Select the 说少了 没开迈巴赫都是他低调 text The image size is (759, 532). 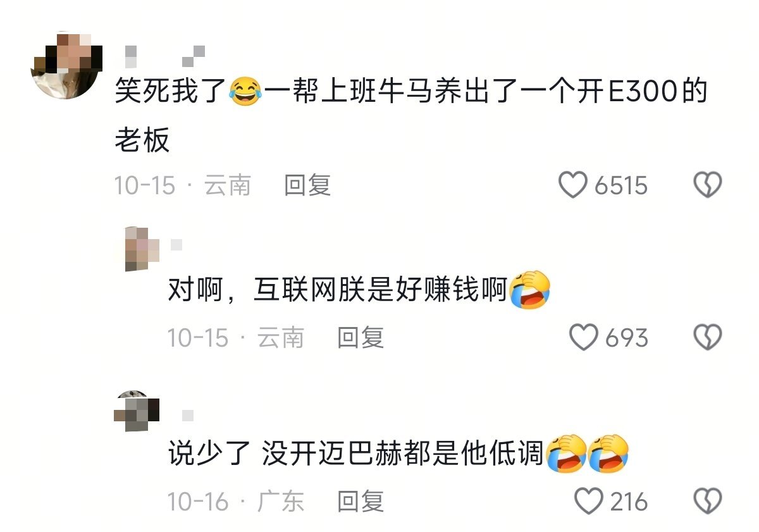(398, 454)
